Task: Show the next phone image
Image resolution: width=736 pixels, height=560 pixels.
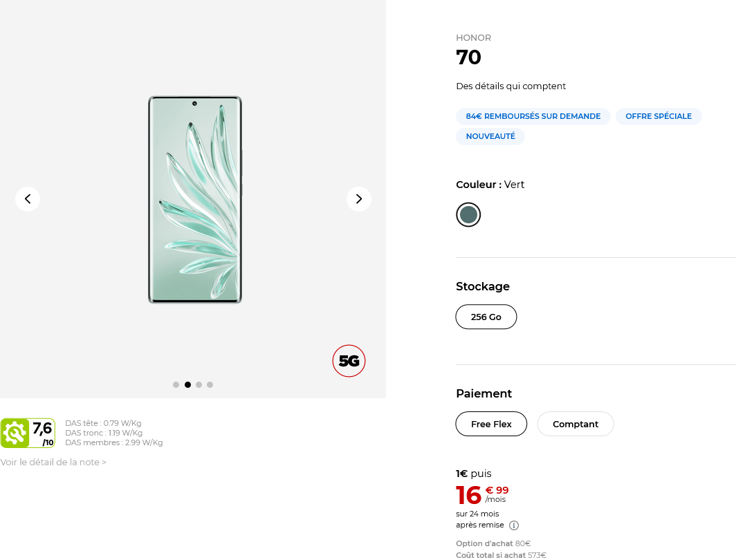Action: (x=359, y=199)
